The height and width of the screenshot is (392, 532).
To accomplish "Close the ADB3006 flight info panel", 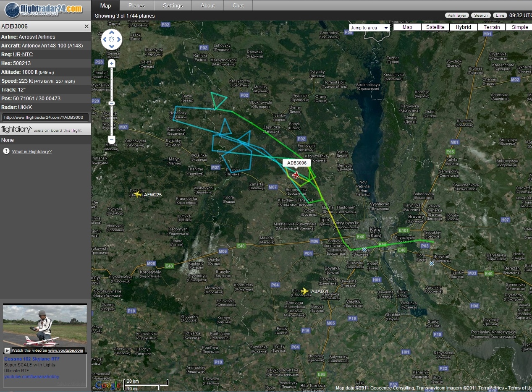I will (86, 26).
